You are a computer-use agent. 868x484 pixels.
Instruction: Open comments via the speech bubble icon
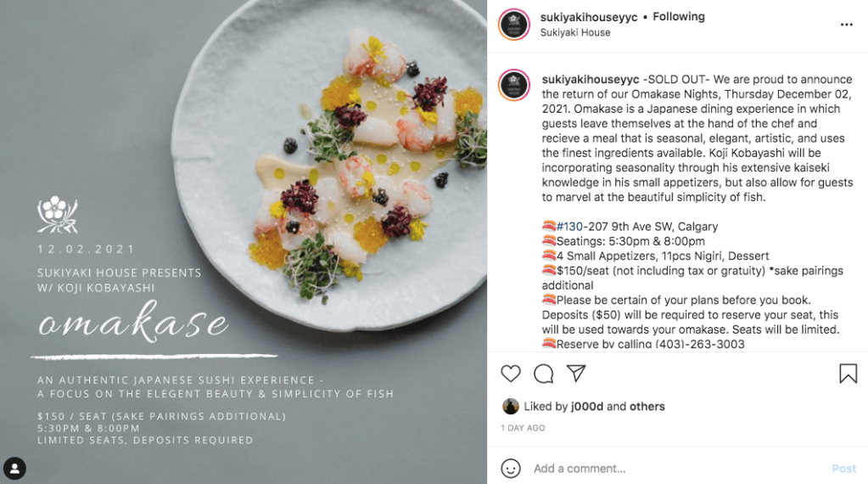point(543,374)
